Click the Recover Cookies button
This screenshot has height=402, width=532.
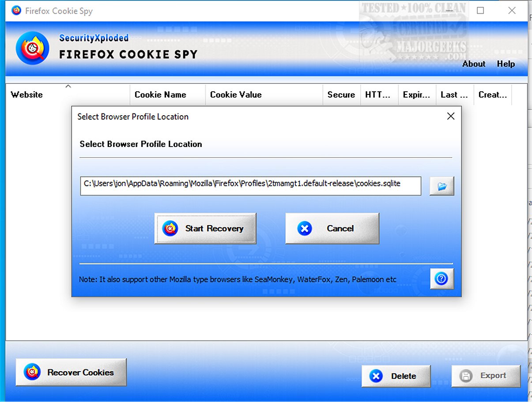point(71,372)
